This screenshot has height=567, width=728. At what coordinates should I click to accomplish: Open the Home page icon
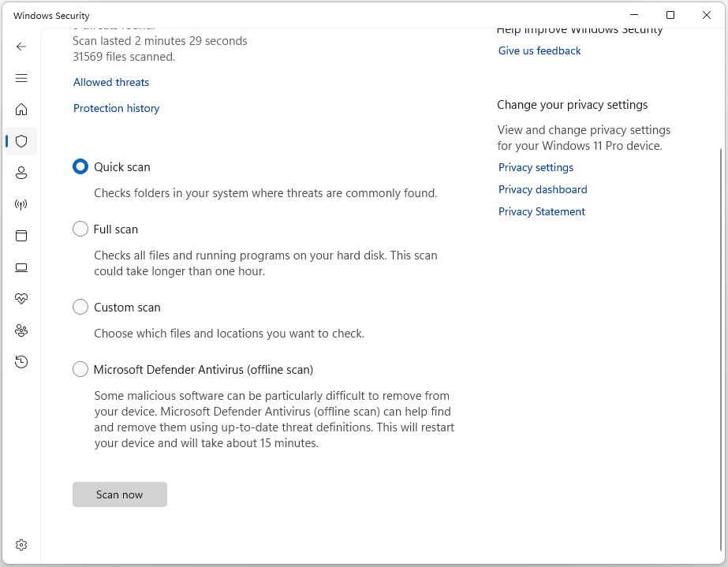pos(21,110)
